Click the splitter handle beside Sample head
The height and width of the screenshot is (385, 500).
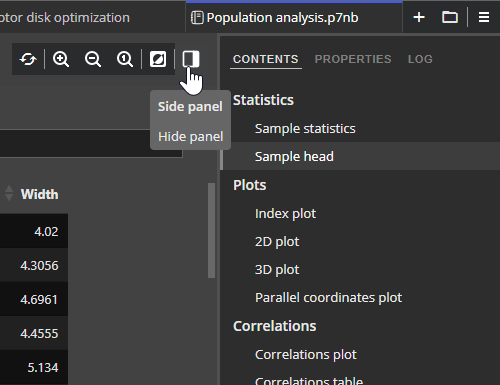point(221,159)
